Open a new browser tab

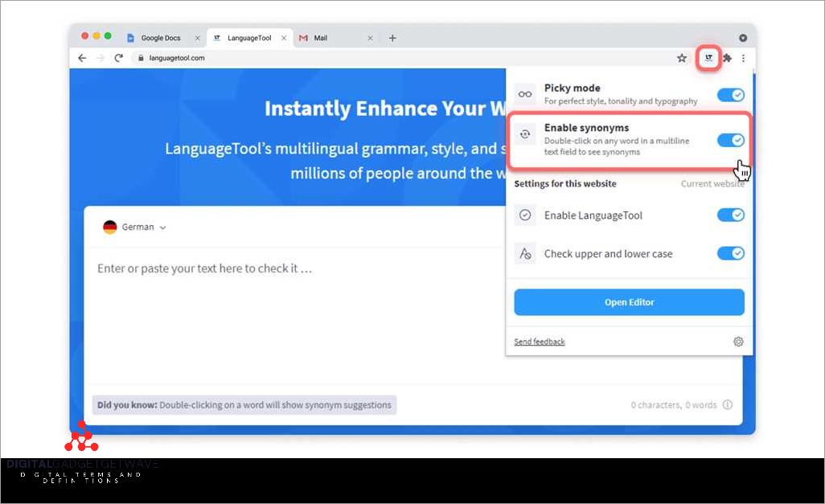(x=392, y=38)
